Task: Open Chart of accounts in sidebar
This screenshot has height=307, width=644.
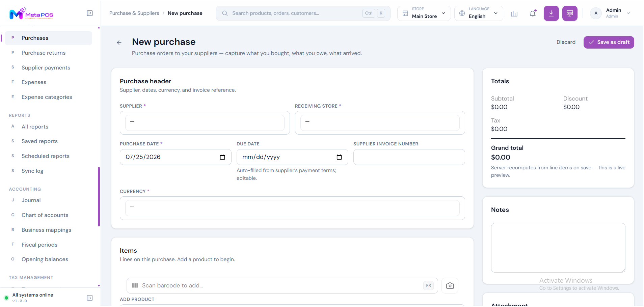Action: 48,215
